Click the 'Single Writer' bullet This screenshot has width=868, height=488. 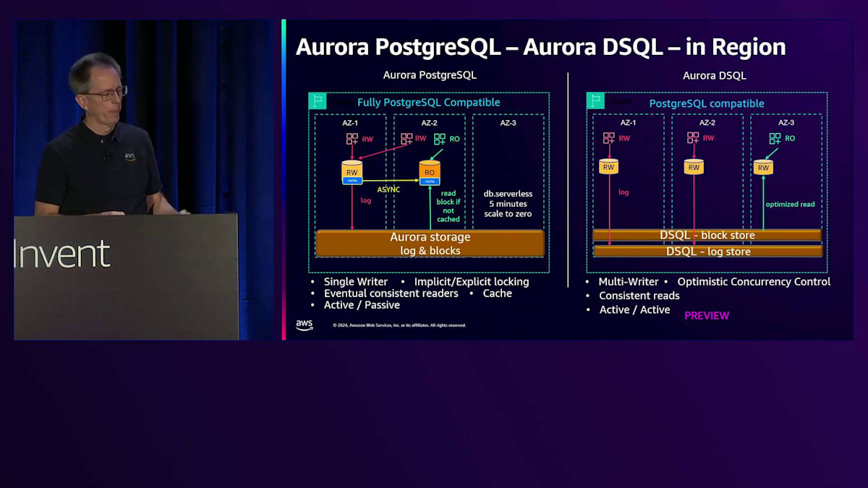tap(356, 281)
